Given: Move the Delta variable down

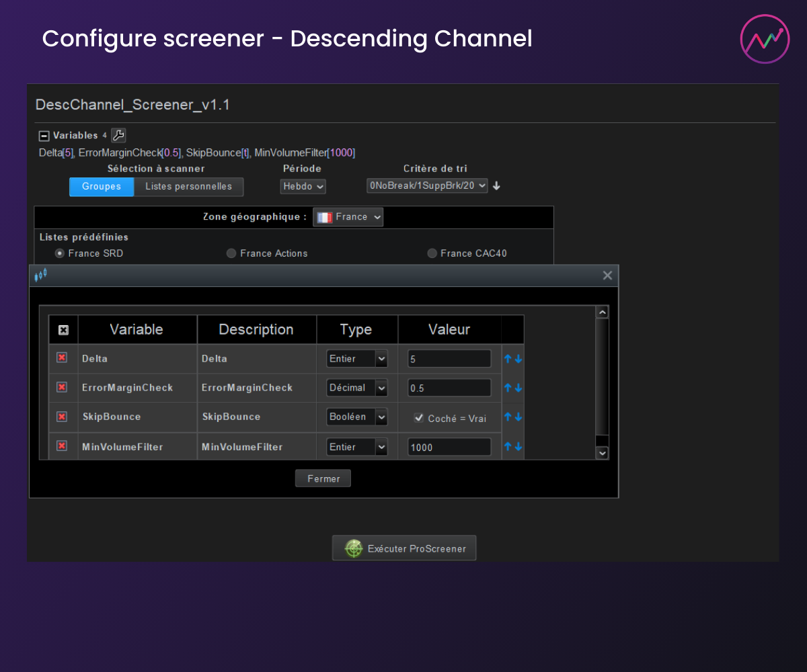Looking at the screenshot, I should 518,359.
